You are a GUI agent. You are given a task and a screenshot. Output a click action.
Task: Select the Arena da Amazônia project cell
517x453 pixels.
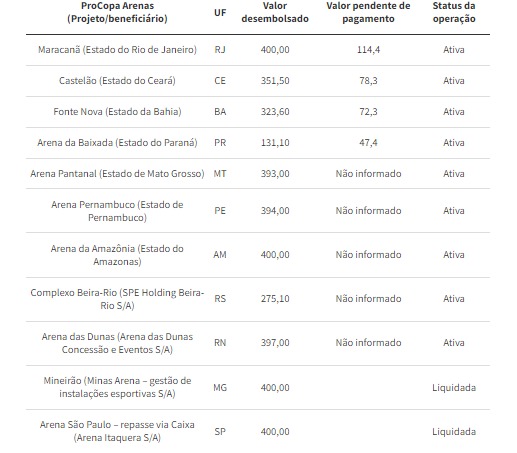click(117, 255)
